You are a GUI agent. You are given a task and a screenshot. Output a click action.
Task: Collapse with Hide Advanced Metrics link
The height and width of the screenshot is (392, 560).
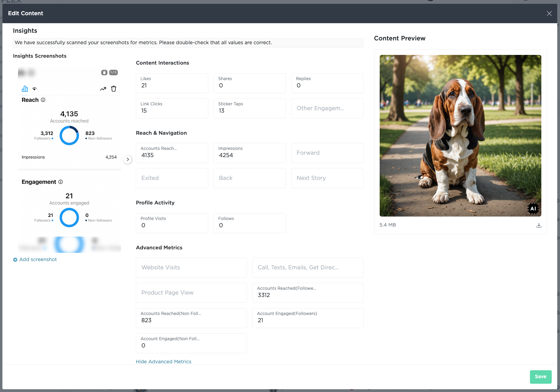163,362
